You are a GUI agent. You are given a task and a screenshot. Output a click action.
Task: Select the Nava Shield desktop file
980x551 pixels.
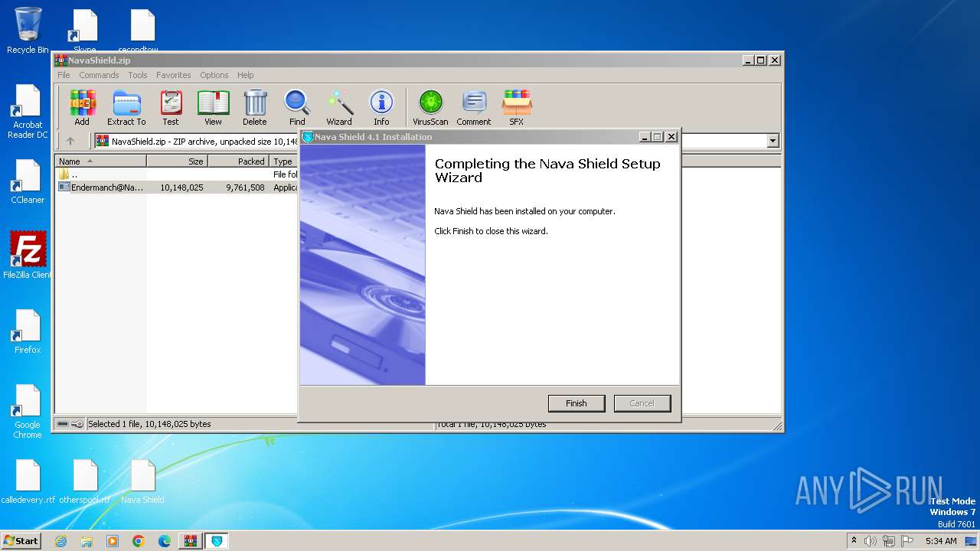pos(142,482)
